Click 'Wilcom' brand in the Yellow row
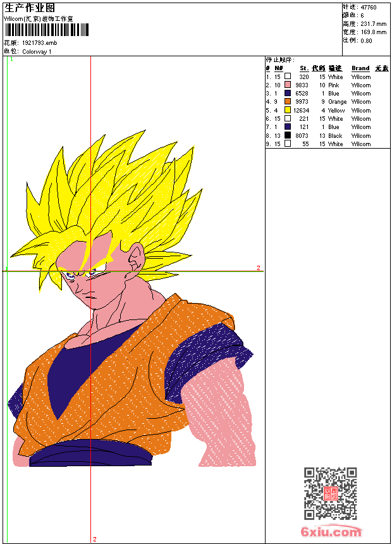This screenshot has width=392, height=544. 361,111
